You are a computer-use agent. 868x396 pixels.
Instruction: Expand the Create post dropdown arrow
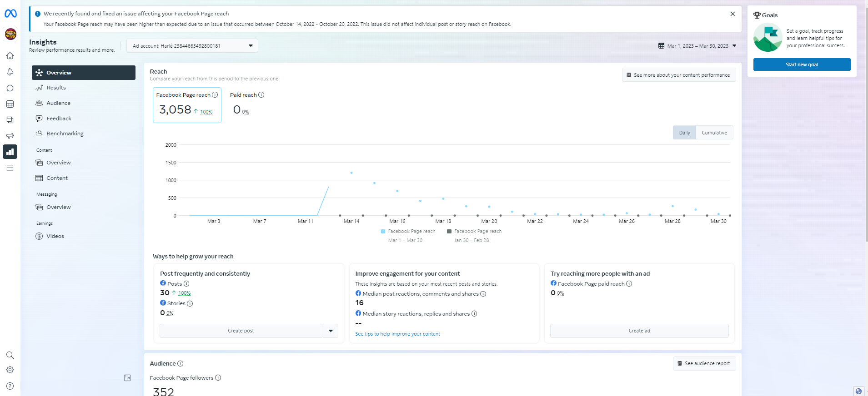click(x=331, y=331)
